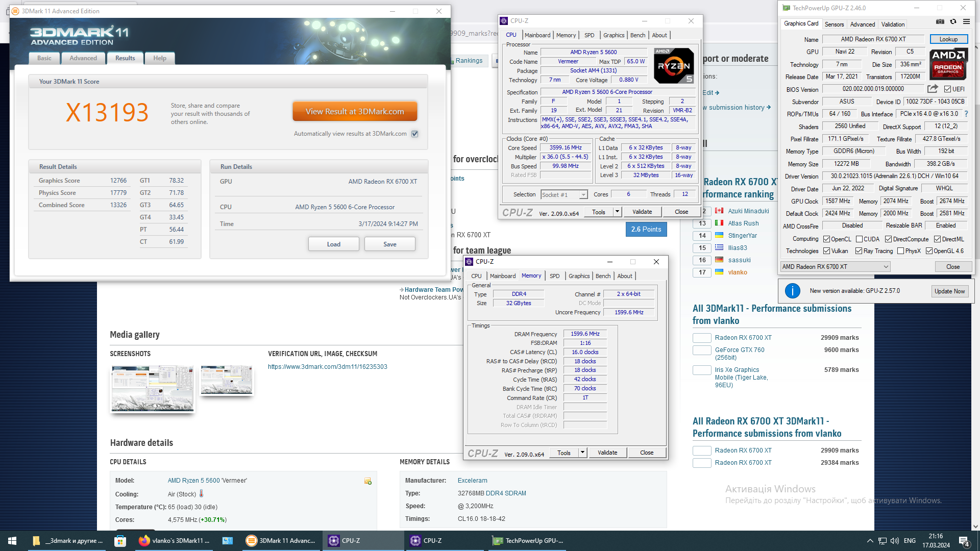Viewport: 980px width, 551px height.
Task: Open the Basic tab in 3DMark 11
Action: (44, 58)
